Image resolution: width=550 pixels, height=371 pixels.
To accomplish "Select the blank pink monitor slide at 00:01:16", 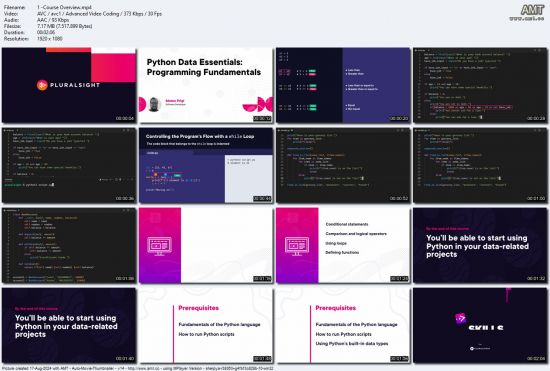I will 206,245.
